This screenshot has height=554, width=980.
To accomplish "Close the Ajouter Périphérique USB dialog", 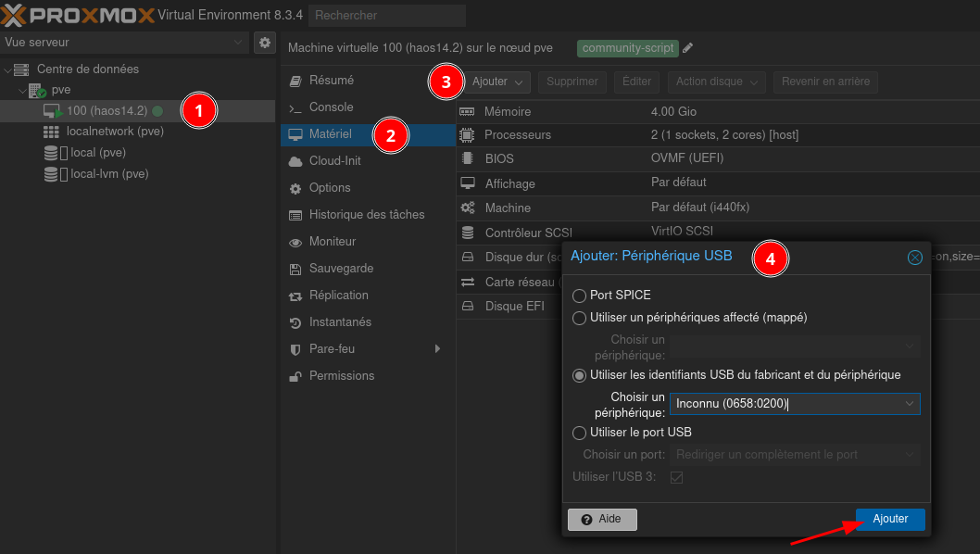I will [x=915, y=258].
